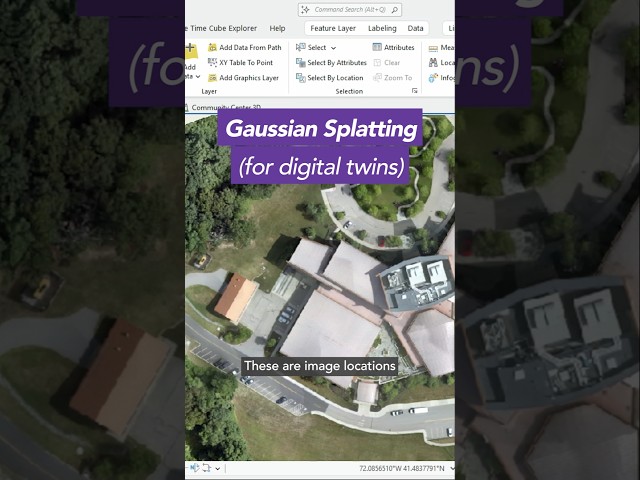The width and height of the screenshot is (640, 480).
Task: Click the Add Data From Path icon
Action: (212, 48)
